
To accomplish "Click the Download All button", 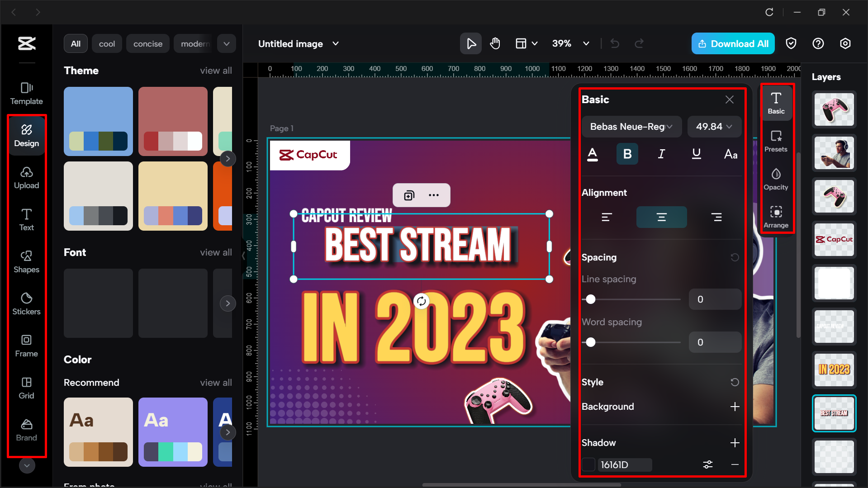I will point(733,43).
